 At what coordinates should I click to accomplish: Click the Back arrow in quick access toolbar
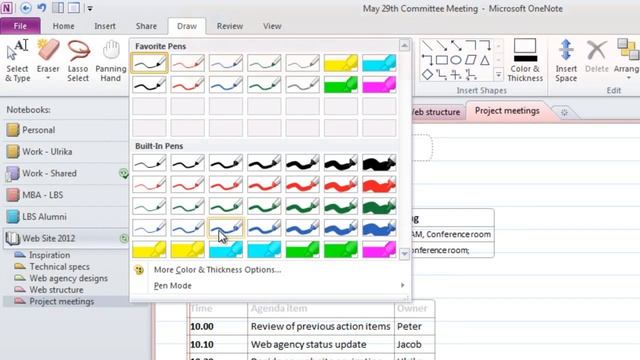coord(25,8)
